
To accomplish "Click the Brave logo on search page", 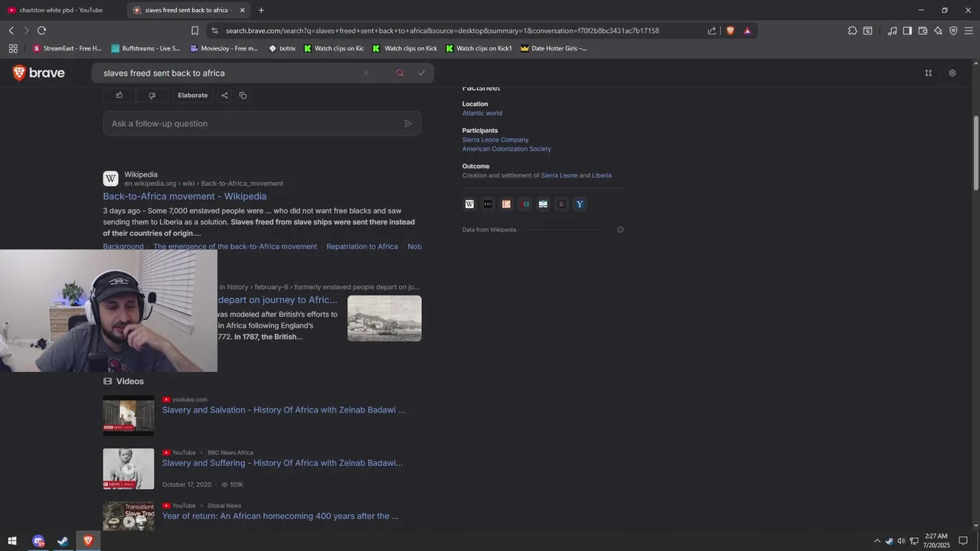I will (x=38, y=73).
